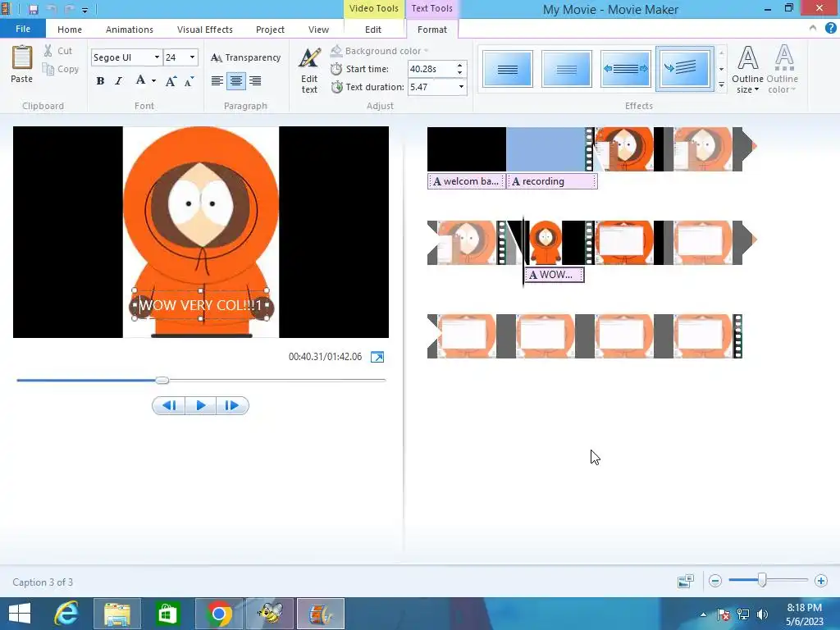Toggle bold formatting

100,81
